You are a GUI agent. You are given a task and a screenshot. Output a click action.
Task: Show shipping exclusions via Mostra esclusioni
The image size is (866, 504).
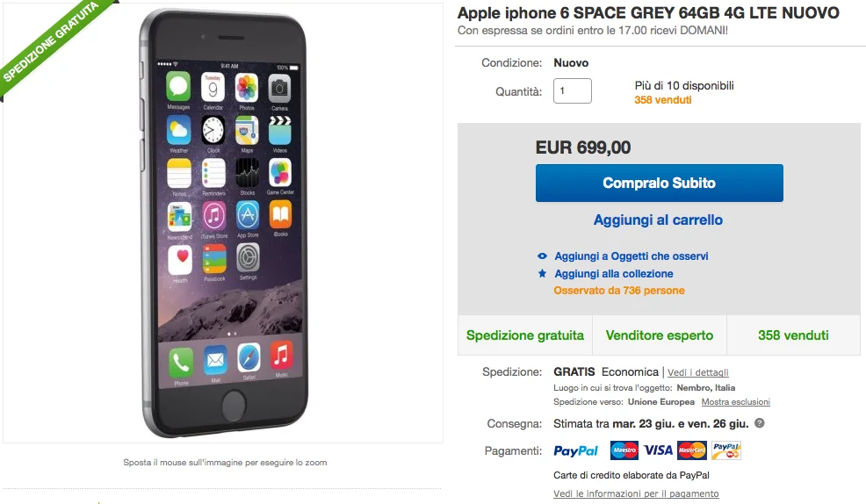(736, 402)
